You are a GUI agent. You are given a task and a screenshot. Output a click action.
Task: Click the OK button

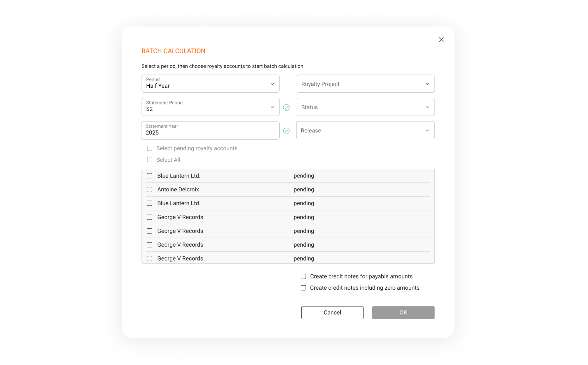coord(403,313)
